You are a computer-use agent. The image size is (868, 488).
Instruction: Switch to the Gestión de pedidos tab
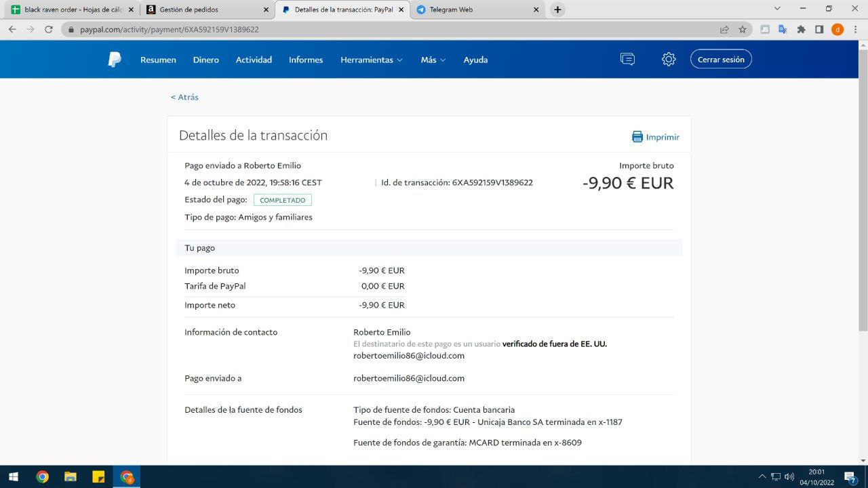coord(201,9)
